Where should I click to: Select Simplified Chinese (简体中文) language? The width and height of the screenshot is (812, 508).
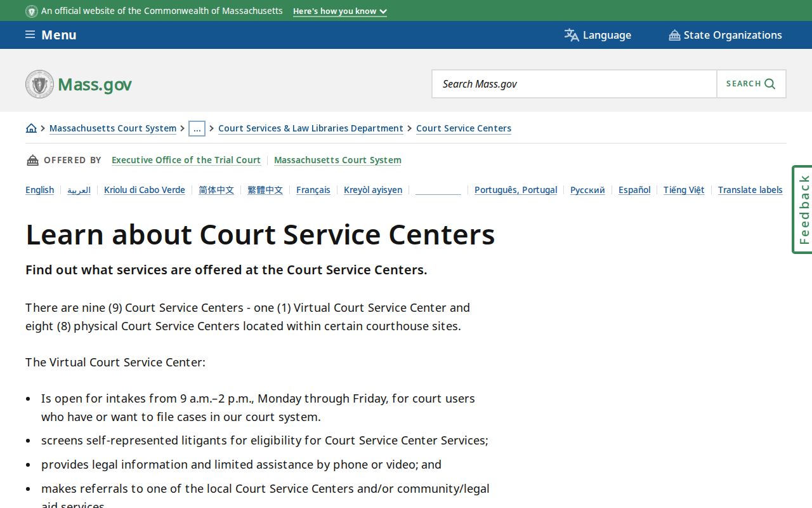click(216, 190)
